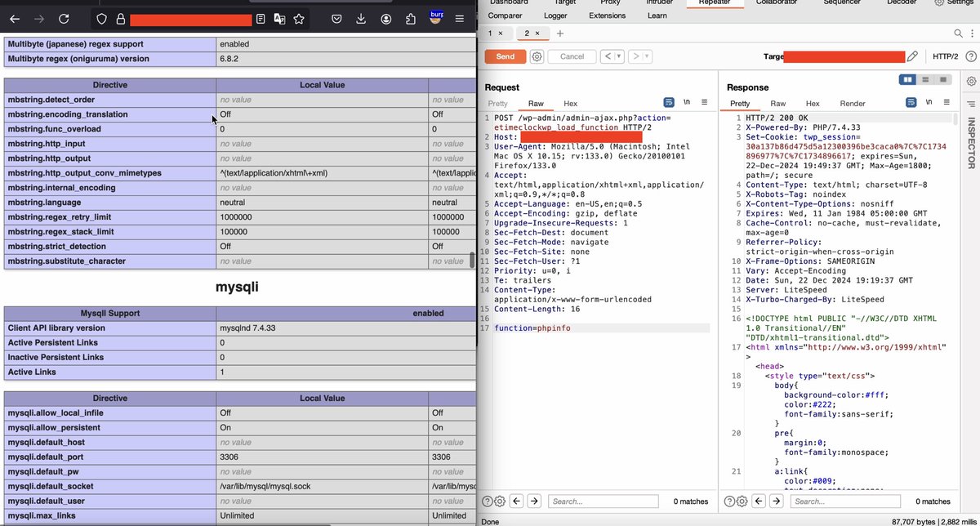Open response search settings gear
Viewport: 980px width, 526px height.
742,501
